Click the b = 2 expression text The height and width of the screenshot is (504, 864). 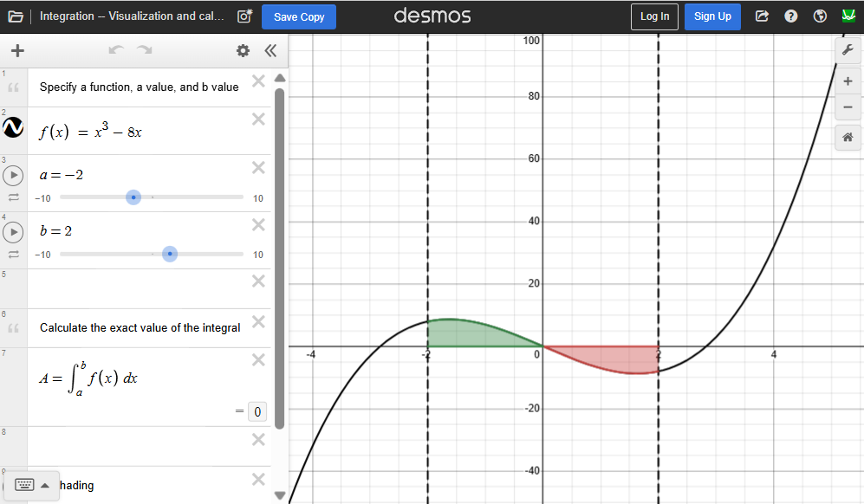(x=55, y=231)
